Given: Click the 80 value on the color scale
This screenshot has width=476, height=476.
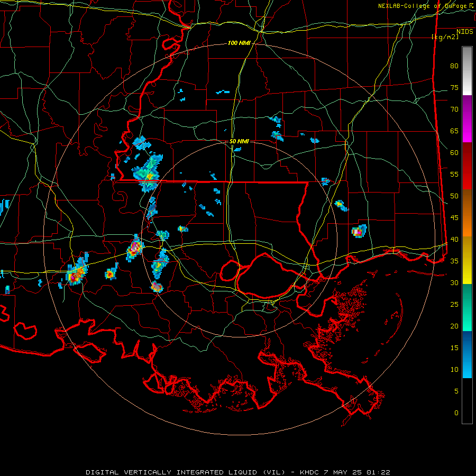Looking at the screenshot, I should 454,66.
